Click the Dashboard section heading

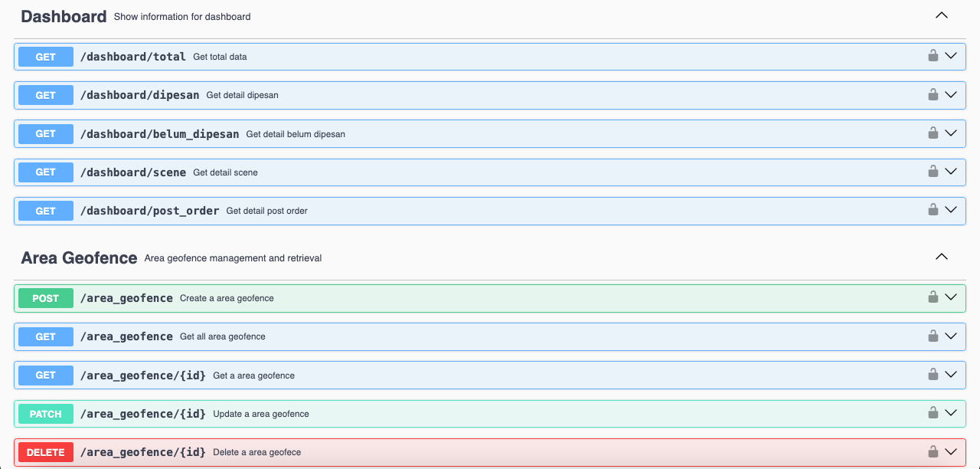tap(64, 16)
